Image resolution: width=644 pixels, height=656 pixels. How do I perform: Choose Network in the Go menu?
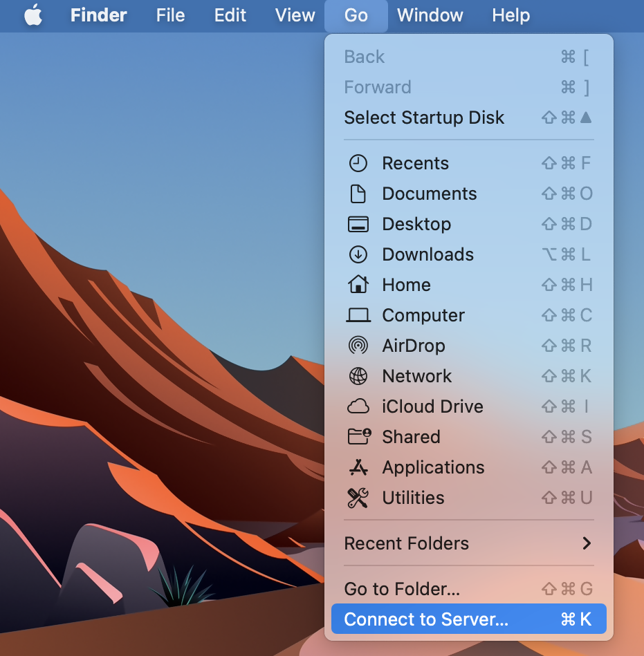[x=468, y=376]
